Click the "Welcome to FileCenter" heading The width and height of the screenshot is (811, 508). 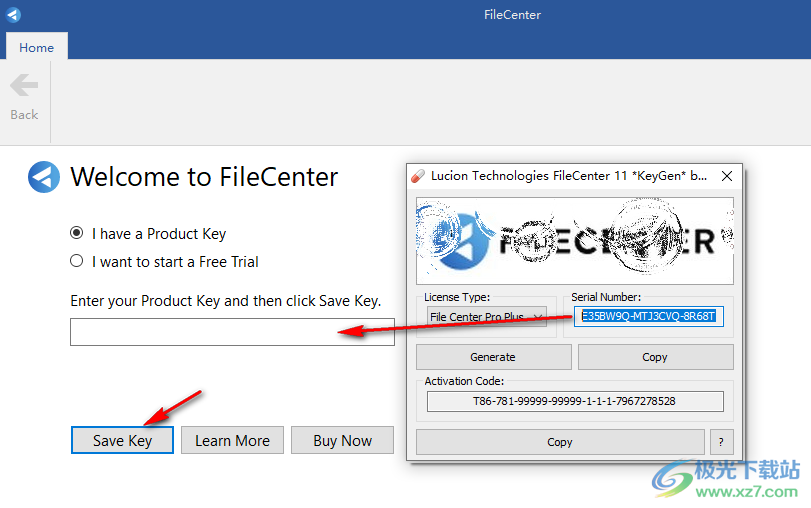(x=204, y=177)
